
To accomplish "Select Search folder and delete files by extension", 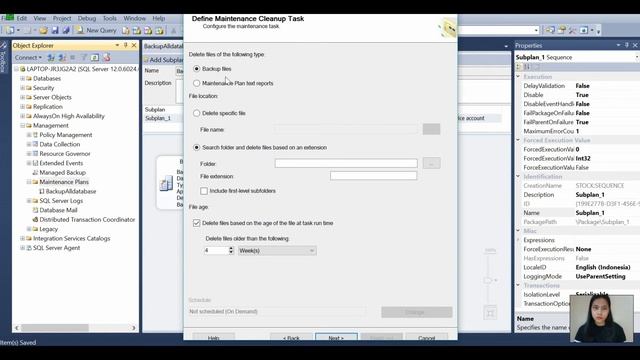I will (197, 147).
